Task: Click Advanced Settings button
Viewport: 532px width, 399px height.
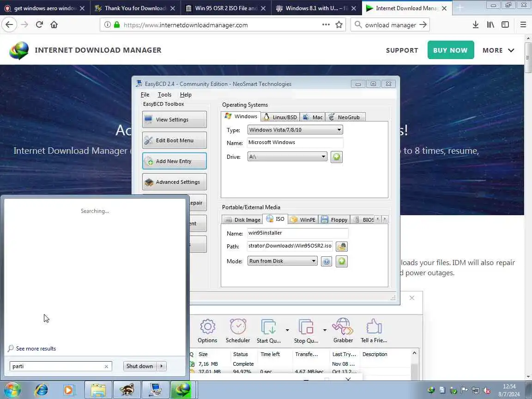Action: point(175,182)
